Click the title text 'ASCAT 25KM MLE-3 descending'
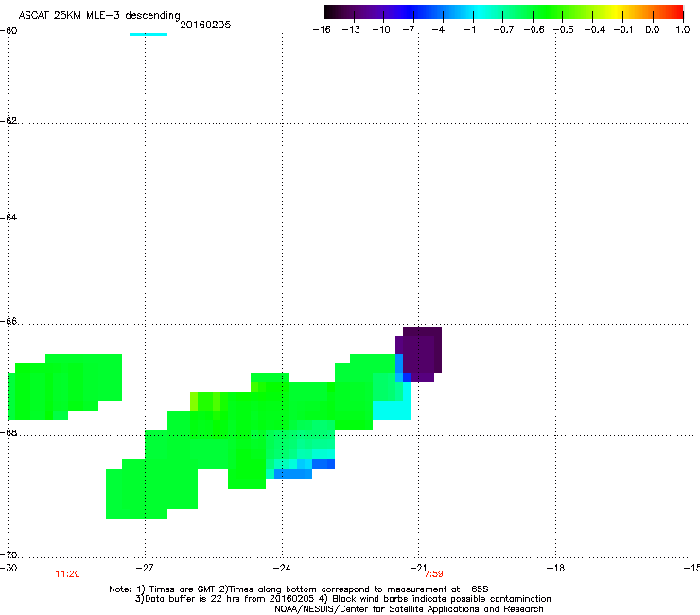This screenshot has width=700, height=615. click(99, 15)
